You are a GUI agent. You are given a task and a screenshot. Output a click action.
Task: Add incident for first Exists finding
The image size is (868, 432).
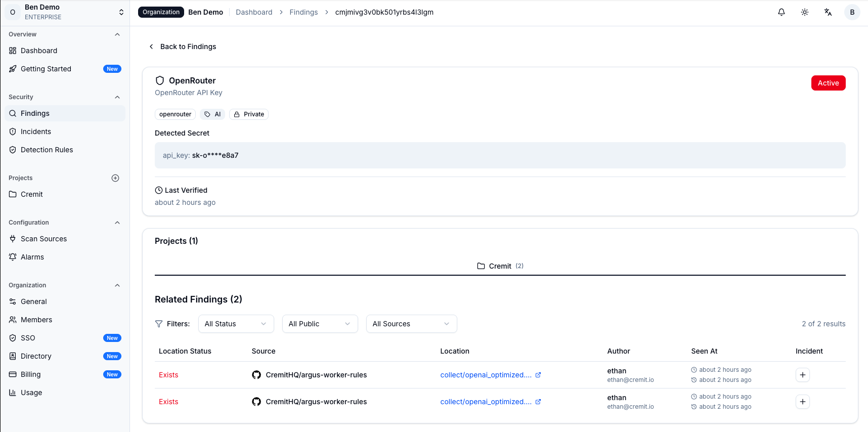point(803,375)
